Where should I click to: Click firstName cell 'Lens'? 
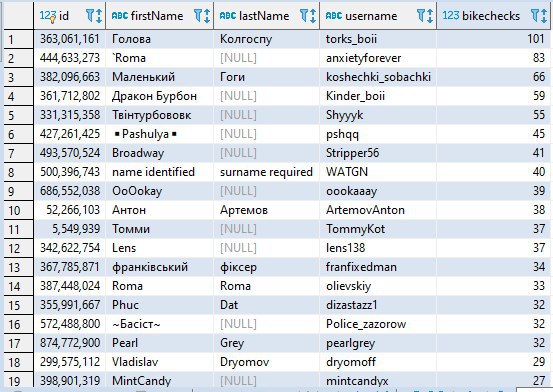tap(159, 248)
